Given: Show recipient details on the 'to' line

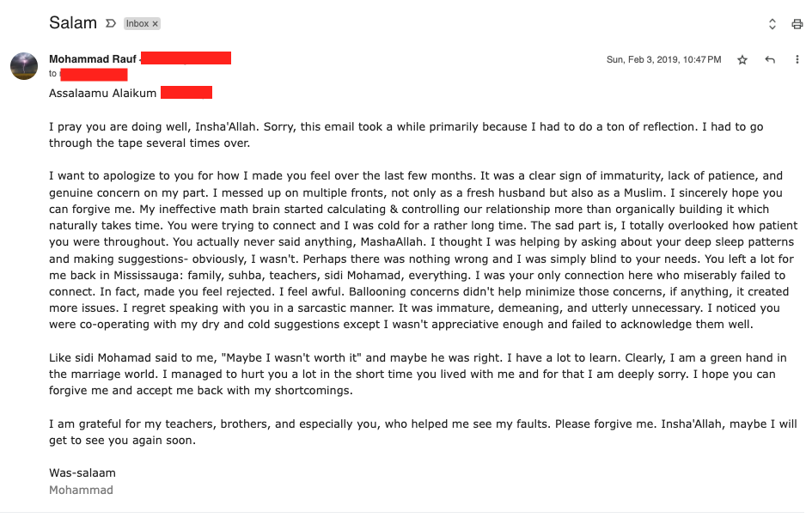Looking at the screenshot, I should 88,74.
